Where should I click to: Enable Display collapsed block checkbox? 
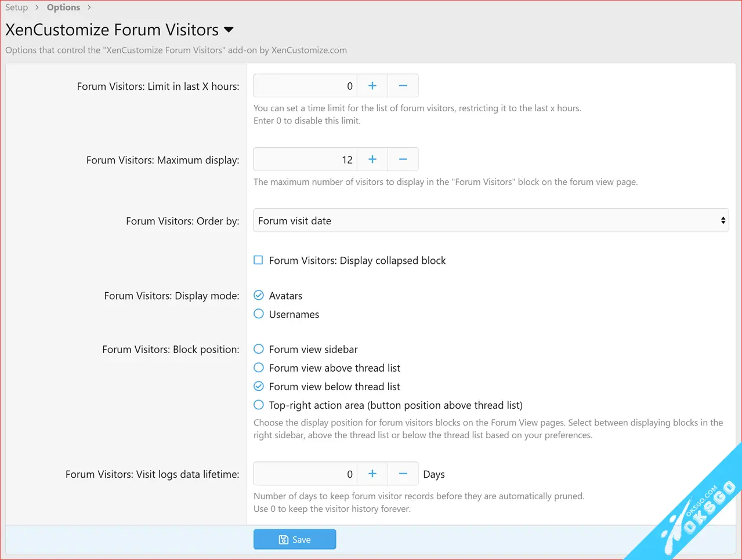coord(259,260)
